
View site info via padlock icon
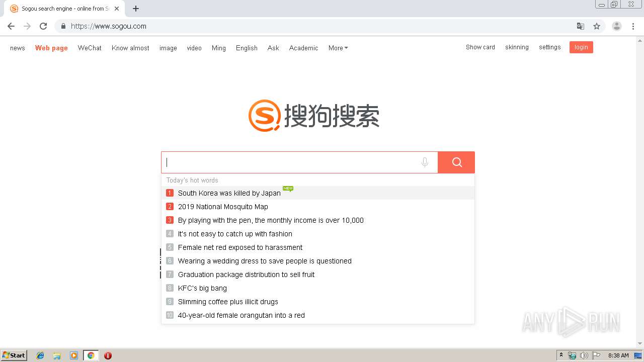pyautogui.click(x=63, y=26)
